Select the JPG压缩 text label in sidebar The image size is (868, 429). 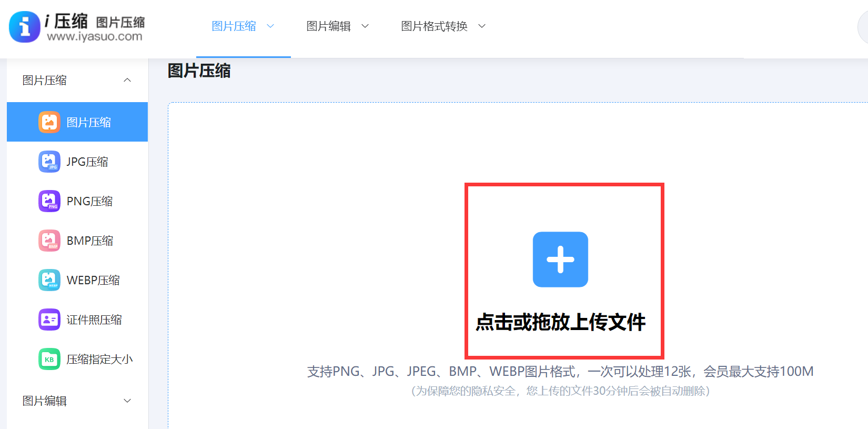point(87,162)
